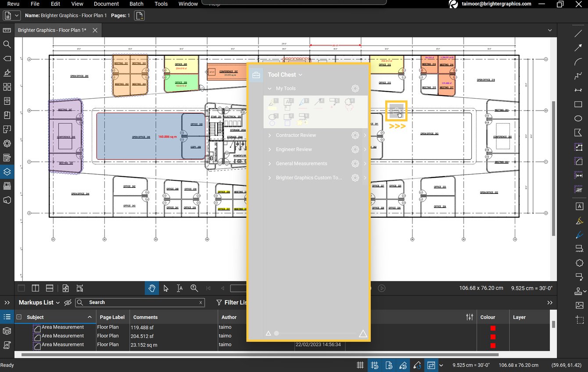This screenshot has height=372, width=588.
Task: Select the Line tool from right toolbar
Action: coord(577,33)
